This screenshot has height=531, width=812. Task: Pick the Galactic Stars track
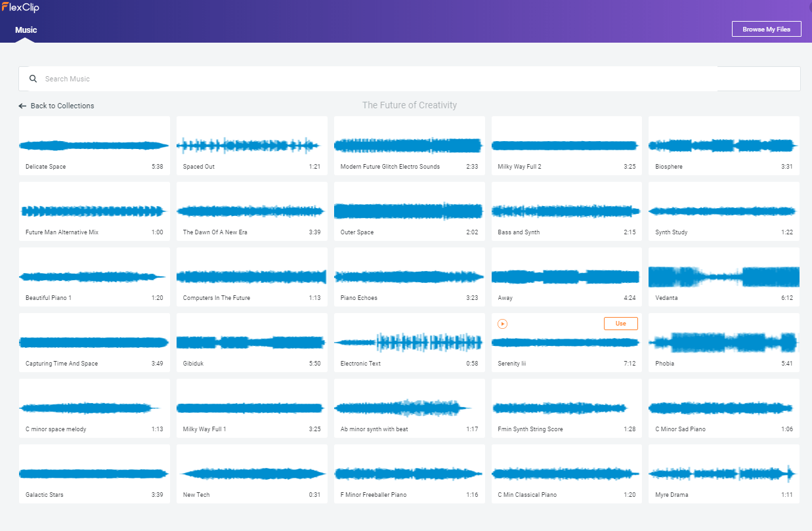95,474
